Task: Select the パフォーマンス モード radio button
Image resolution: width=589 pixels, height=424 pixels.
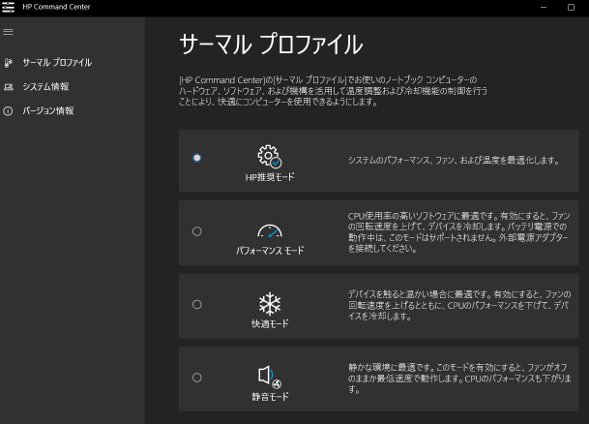Action: 197,231
